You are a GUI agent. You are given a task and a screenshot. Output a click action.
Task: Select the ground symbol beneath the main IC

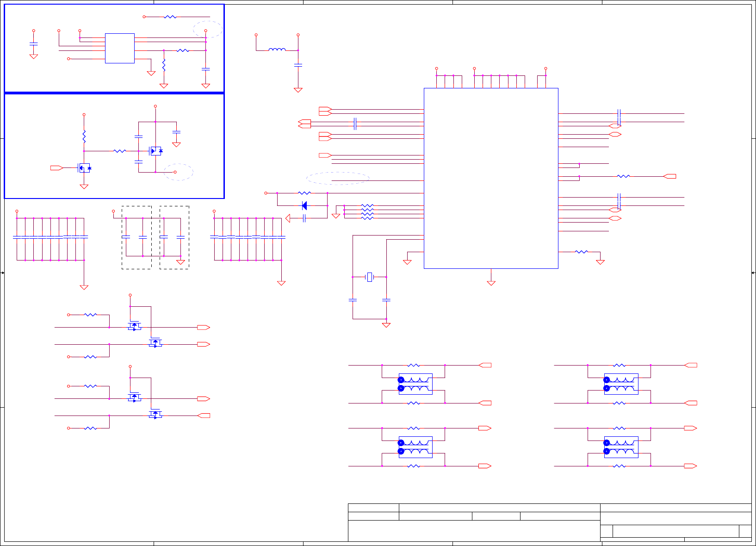(491, 283)
